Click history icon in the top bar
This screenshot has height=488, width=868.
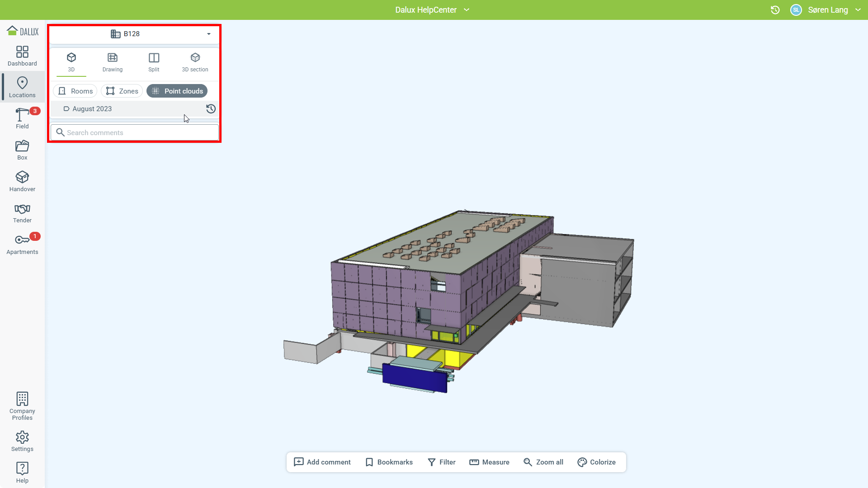pos(775,10)
